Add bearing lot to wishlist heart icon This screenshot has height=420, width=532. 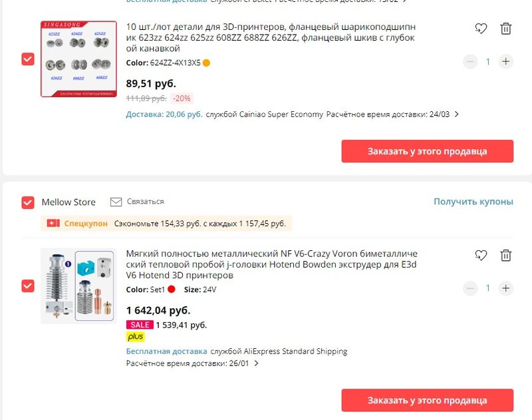(x=481, y=29)
